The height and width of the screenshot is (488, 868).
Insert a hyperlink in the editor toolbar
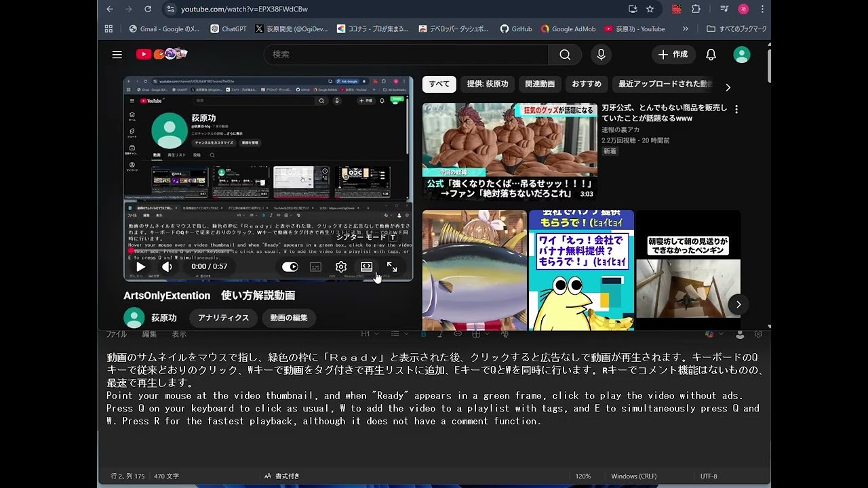point(457,333)
